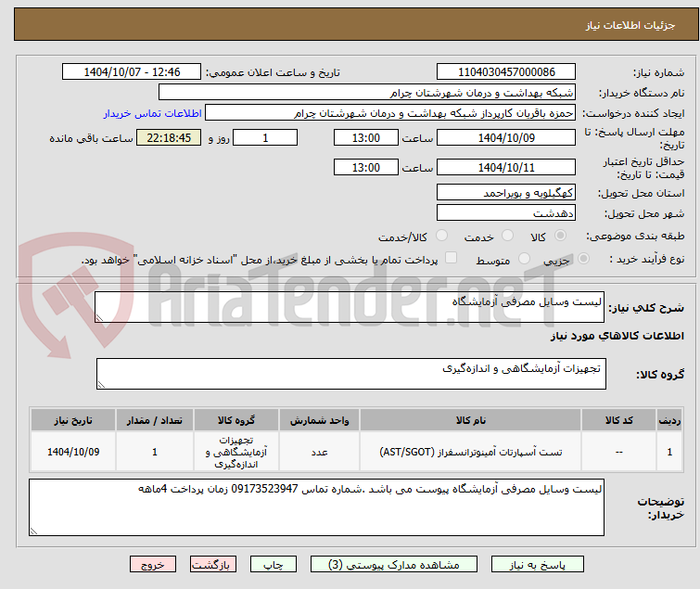Click the اطلاعات کالاهای مورد نیاز heading

click(617, 336)
